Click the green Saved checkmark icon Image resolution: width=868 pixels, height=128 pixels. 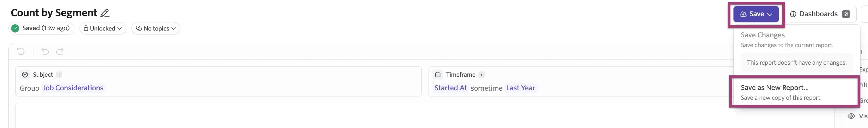pyautogui.click(x=15, y=28)
